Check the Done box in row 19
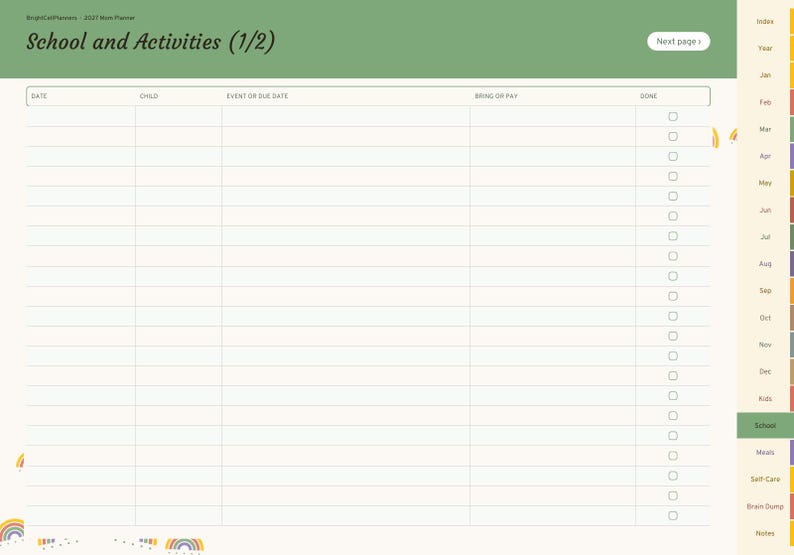 coord(673,475)
